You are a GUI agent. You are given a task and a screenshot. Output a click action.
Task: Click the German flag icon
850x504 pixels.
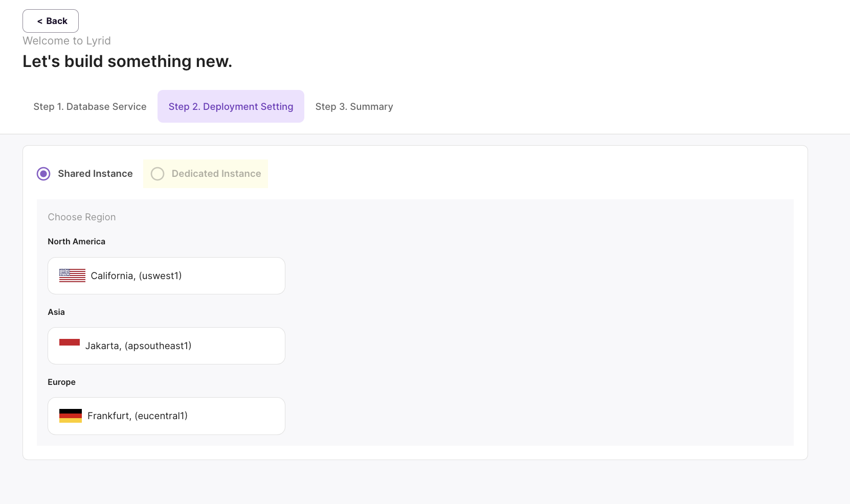coord(71,416)
